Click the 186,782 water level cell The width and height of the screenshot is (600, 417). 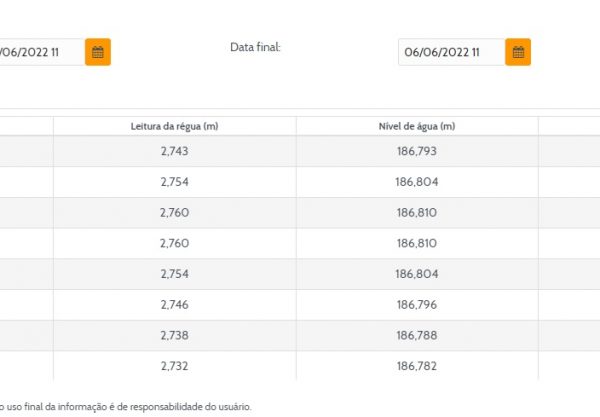(x=417, y=366)
